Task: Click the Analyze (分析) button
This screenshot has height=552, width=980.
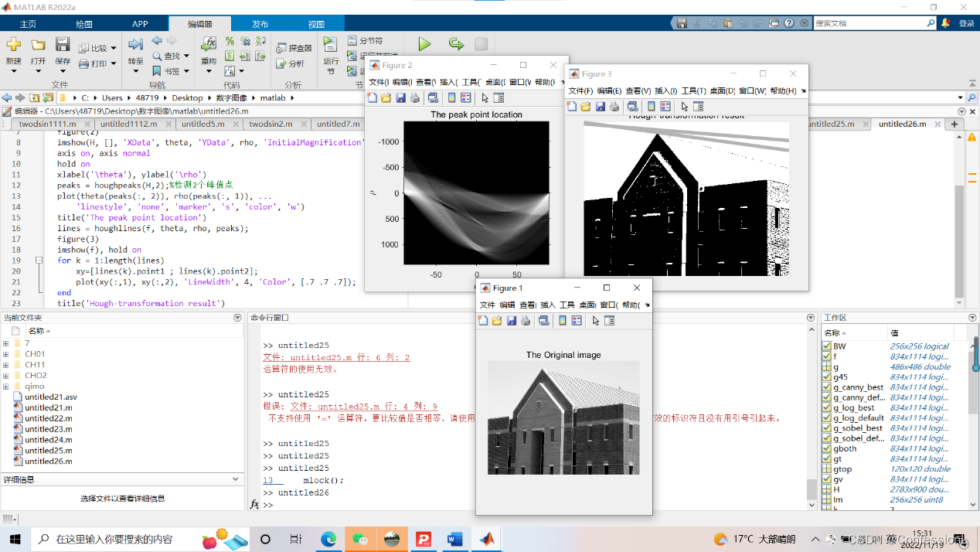Action: (291, 63)
